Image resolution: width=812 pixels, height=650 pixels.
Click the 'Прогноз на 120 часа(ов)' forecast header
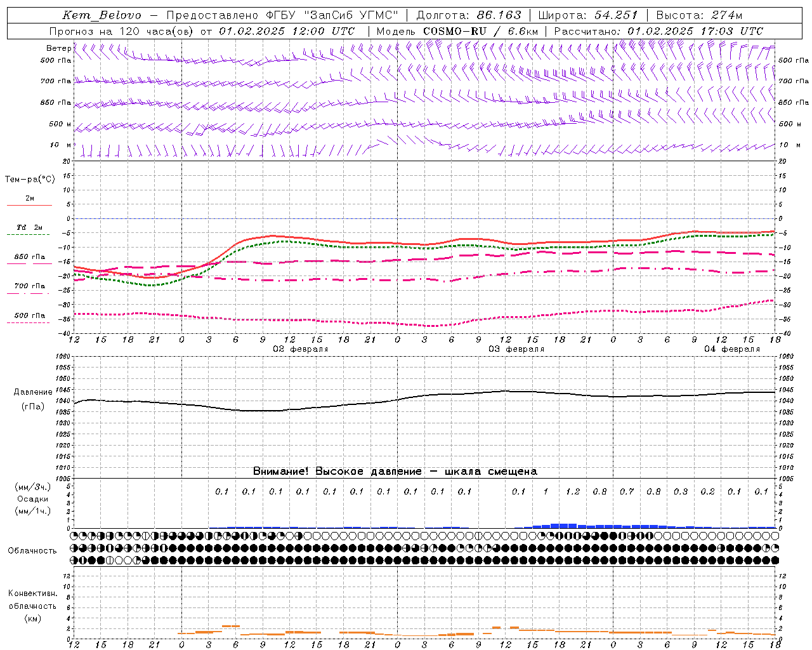coord(122,31)
